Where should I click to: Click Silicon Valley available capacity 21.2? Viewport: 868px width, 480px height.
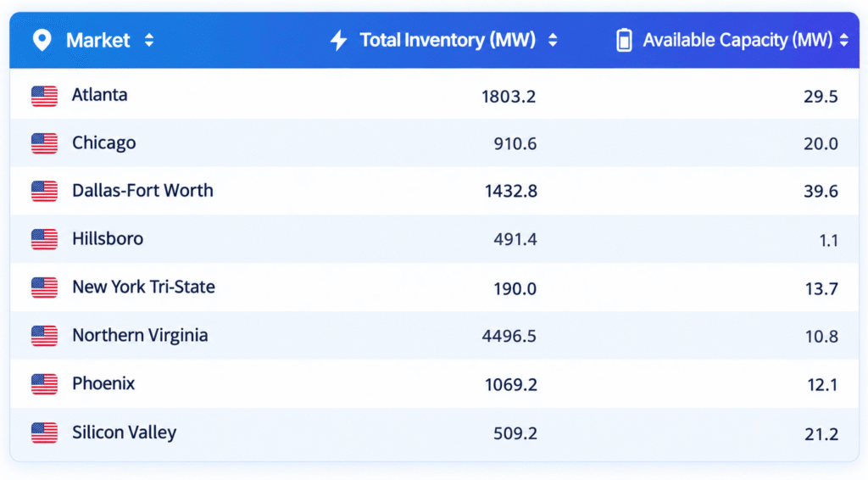pyautogui.click(x=821, y=434)
